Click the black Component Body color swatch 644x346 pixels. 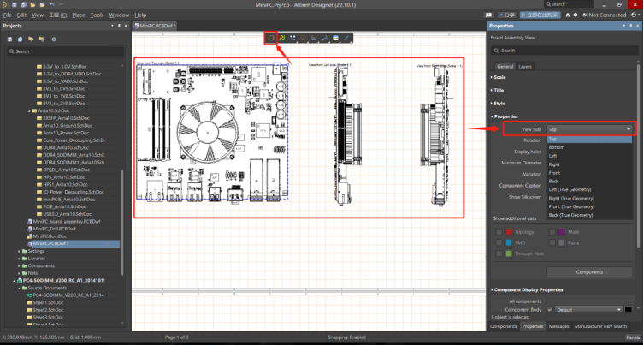[x=629, y=309]
